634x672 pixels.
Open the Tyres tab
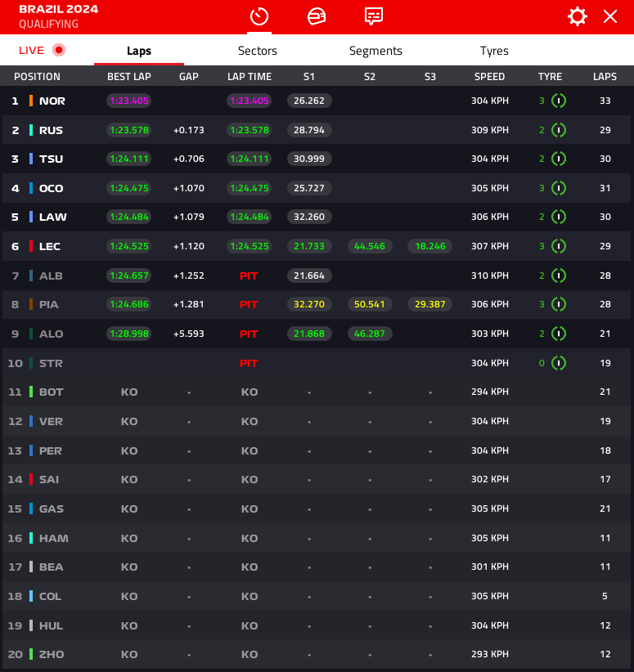[x=494, y=51]
